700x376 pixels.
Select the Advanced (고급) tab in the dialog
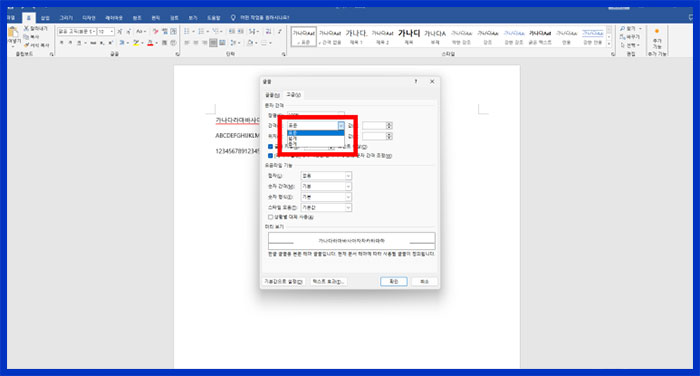click(294, 95)
